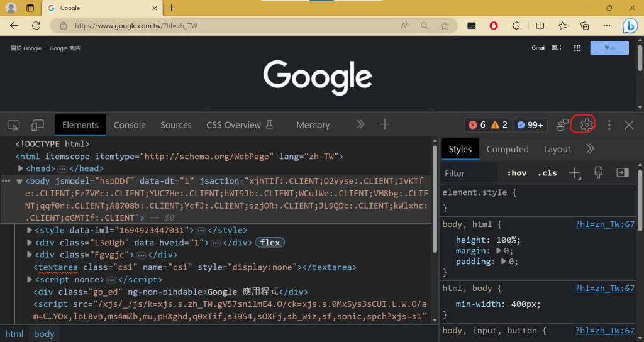Open the 99+ issues counter
Screen dimensions: 644x342
coord(530,125)
